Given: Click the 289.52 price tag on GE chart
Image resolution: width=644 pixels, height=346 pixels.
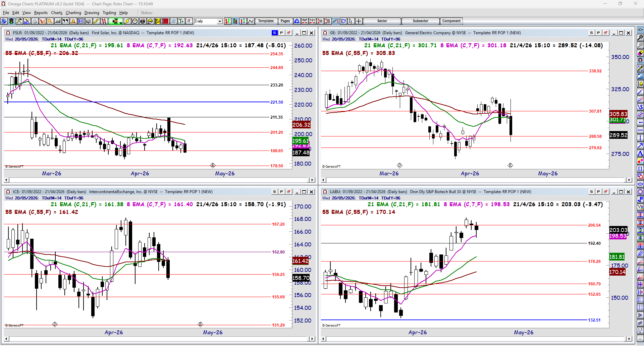Looking at the screenshot, I should click(619, 135).
